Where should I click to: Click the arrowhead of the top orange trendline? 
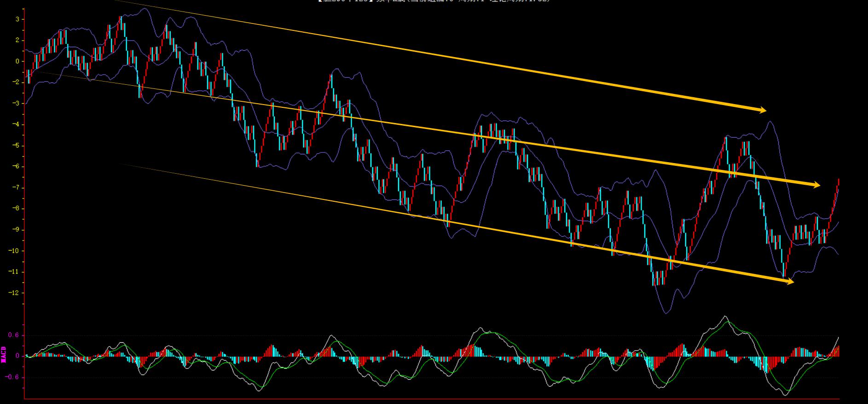click(762, 110)
